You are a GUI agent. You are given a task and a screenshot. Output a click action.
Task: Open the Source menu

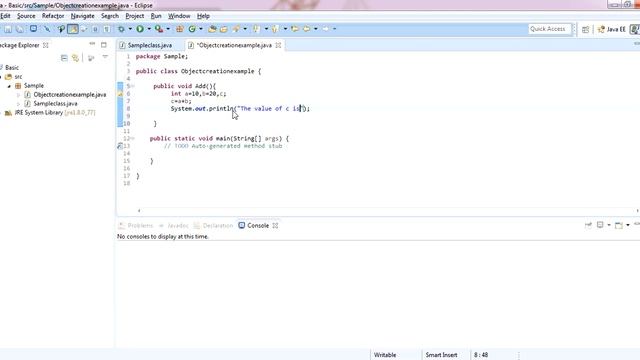[26, 16]
